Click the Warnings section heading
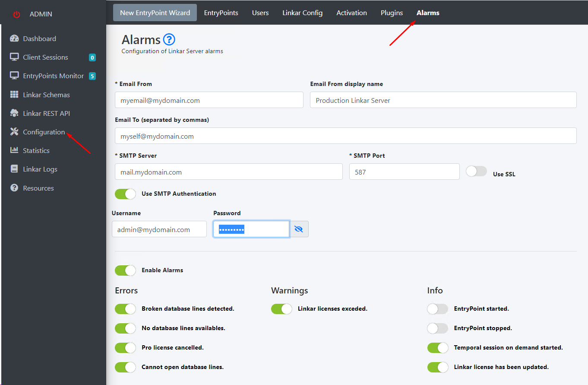 click(290, 290)
